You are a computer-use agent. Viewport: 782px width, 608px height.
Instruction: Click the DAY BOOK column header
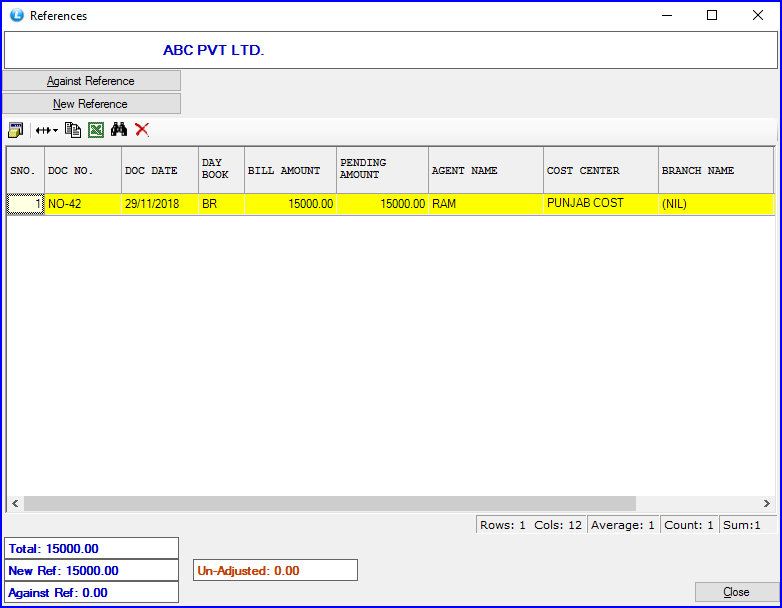221,170
